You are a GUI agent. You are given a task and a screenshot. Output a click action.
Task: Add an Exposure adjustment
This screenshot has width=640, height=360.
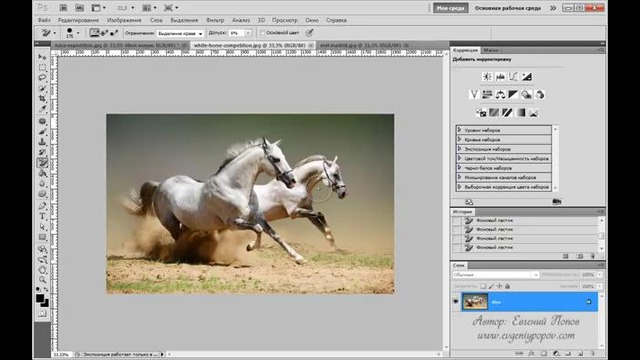(527, 77)
